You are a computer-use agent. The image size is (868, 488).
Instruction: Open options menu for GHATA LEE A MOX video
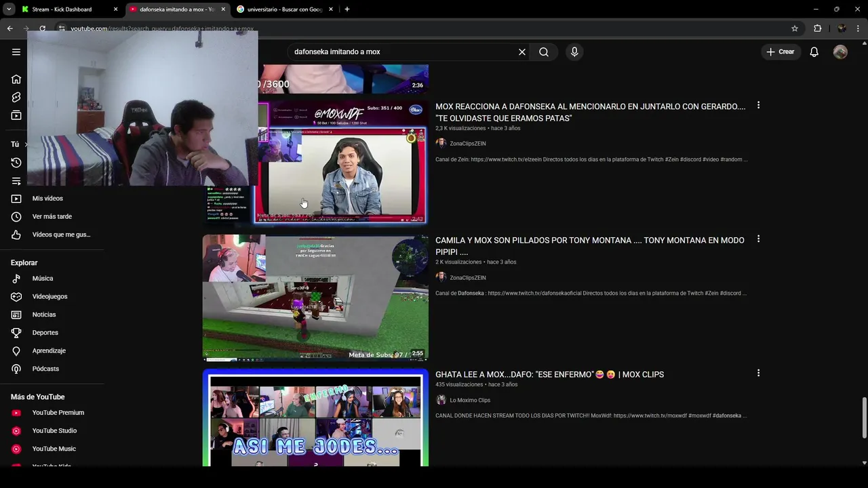coord(758,373)
